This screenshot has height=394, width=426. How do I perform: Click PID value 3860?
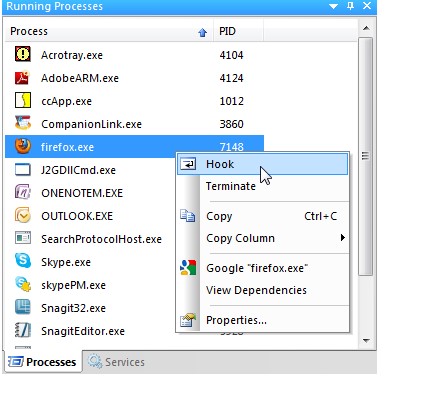point(231,124)
